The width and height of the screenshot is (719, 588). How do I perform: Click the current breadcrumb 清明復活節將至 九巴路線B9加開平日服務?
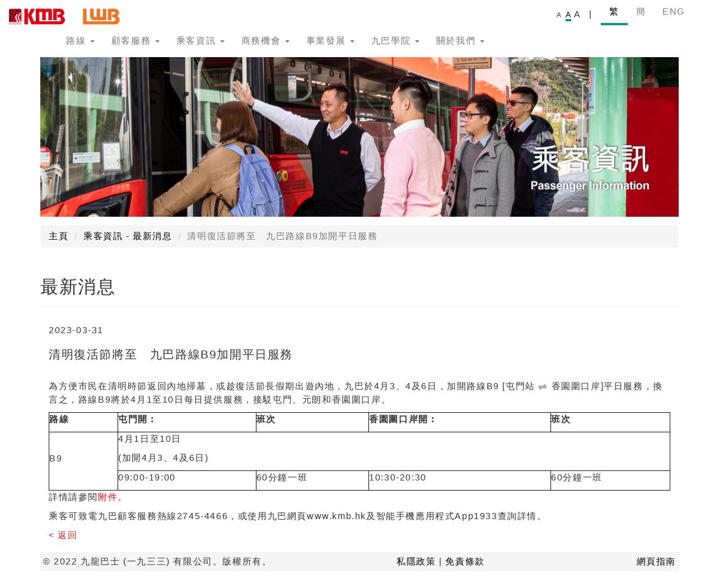coord(282,236)
